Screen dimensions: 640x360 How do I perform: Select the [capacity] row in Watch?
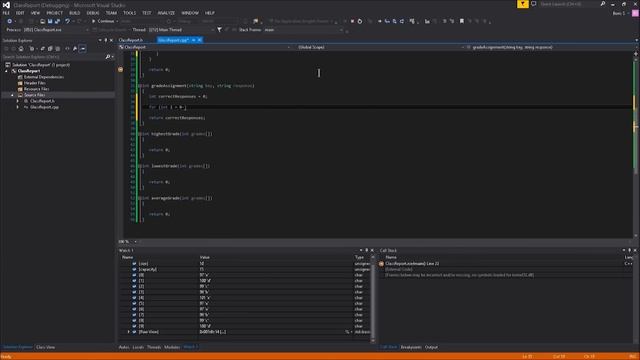tap(245, 269)
